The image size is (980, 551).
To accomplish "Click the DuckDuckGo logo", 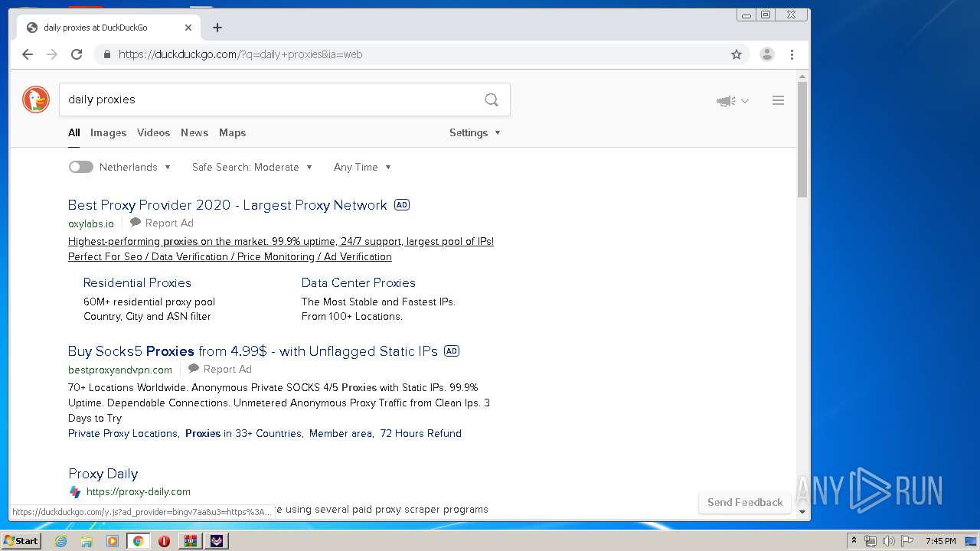I will (36, 99).
